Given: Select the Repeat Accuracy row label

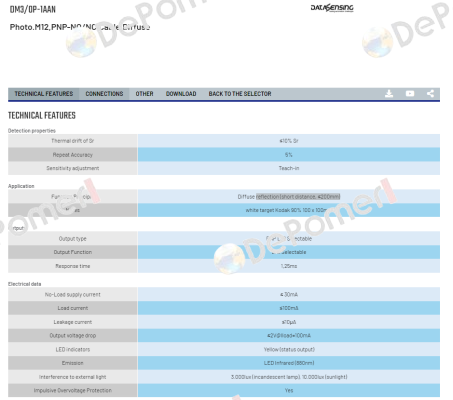Looking at the screenshot, I should click(x=73, y=155).
